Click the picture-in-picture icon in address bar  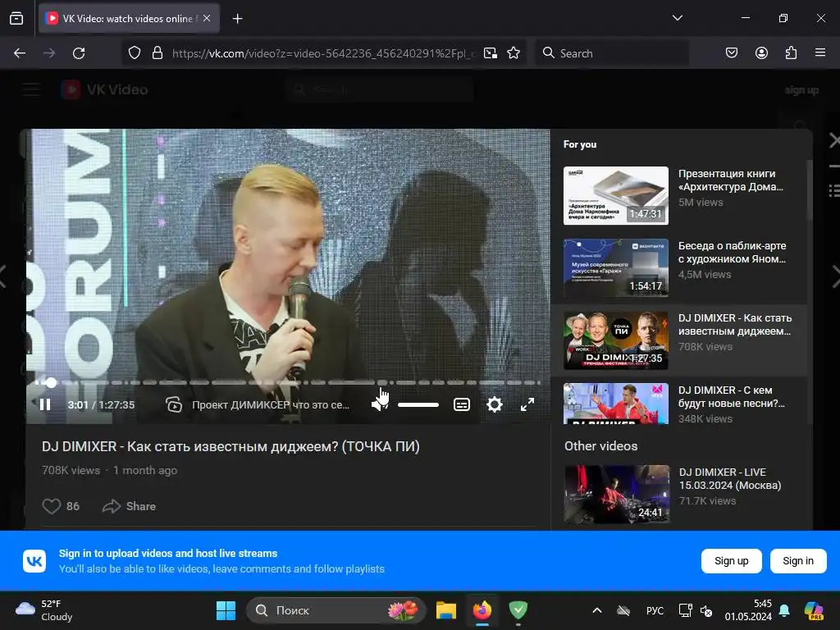click(491, 53)
